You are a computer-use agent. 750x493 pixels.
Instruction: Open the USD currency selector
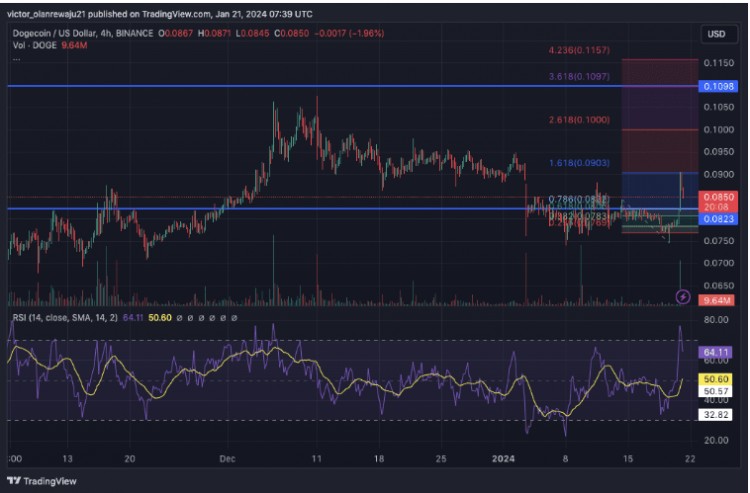tap(716, 34)
